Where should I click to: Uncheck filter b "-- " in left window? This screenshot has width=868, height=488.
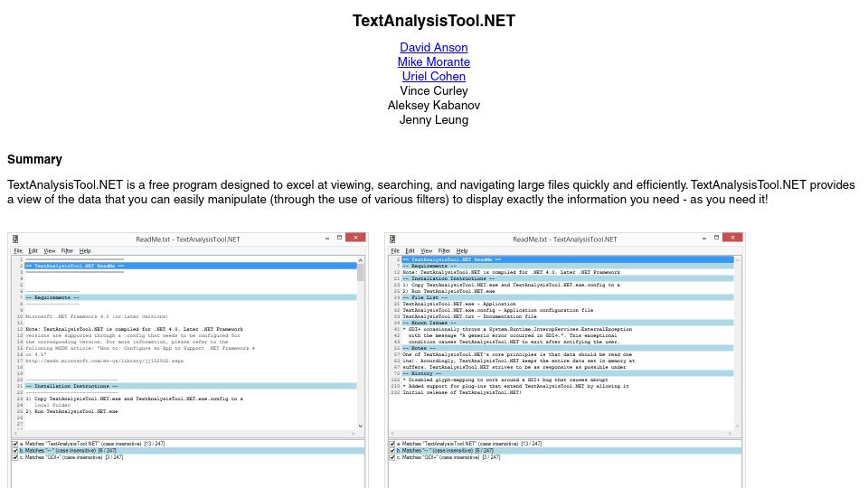pyautogui.click(x=15, y=451)
